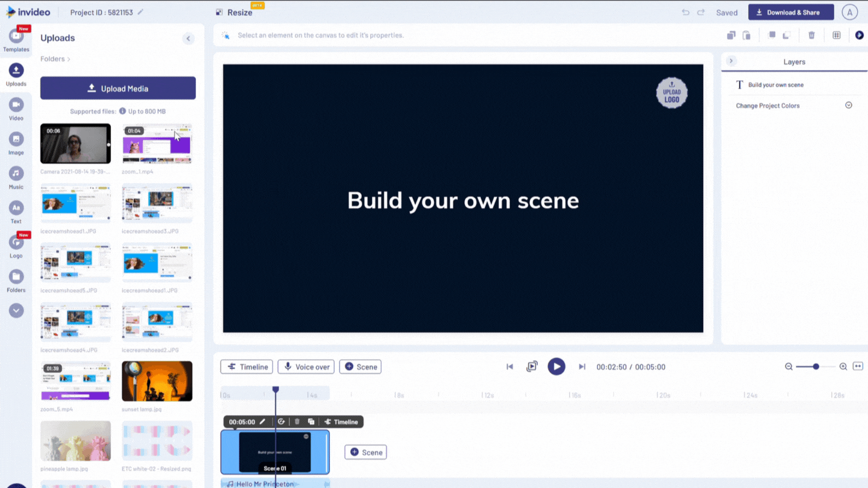Expand Change Project Colors section
This screenshot has height=488, width=868.
click(848, 105)
